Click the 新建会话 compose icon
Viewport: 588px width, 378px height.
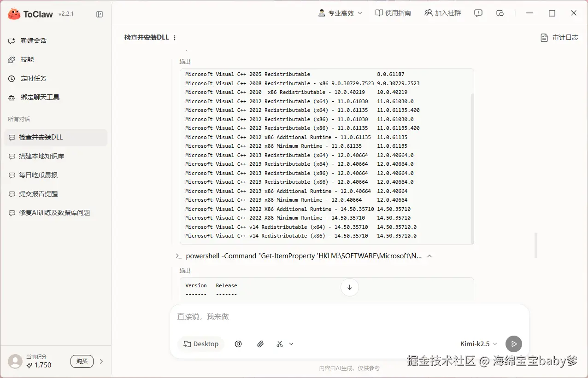[12, 41]
